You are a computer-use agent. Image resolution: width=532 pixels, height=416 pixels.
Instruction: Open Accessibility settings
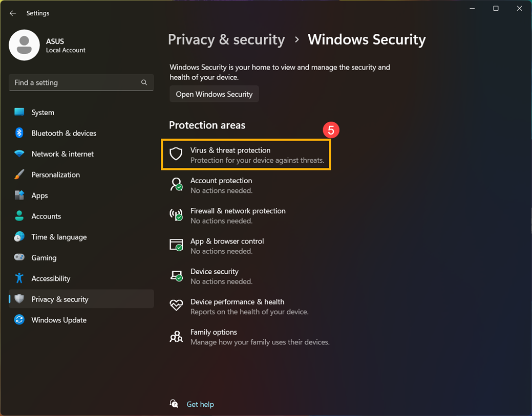81,278
